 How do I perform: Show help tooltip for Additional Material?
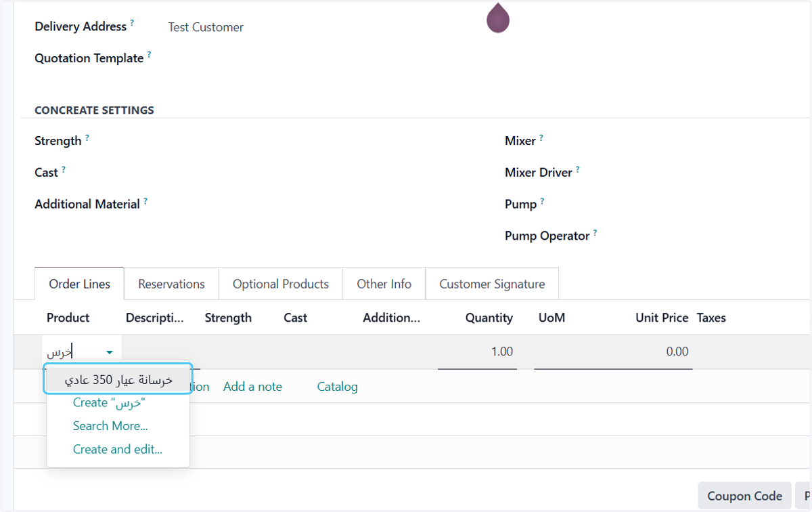[x=145, y=200]
